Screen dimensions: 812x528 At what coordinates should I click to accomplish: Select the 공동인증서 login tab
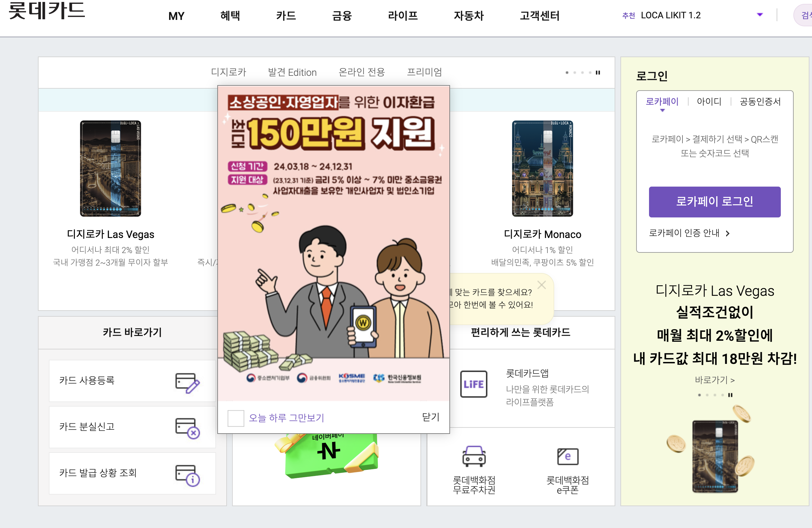tap(760, 101)
